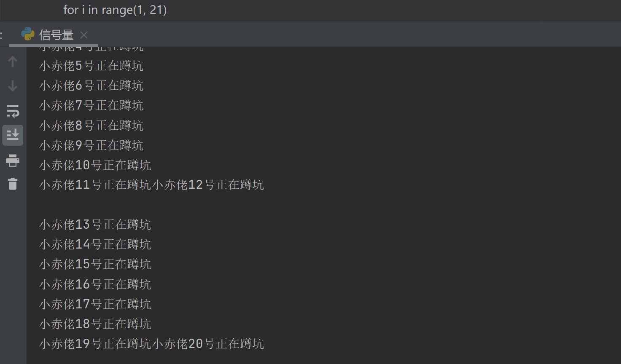Click the 小赤佬12号正在蹲坑 text
Image resolution: width=621 pixels, height=364 pixels.
(x=208, y=185)
